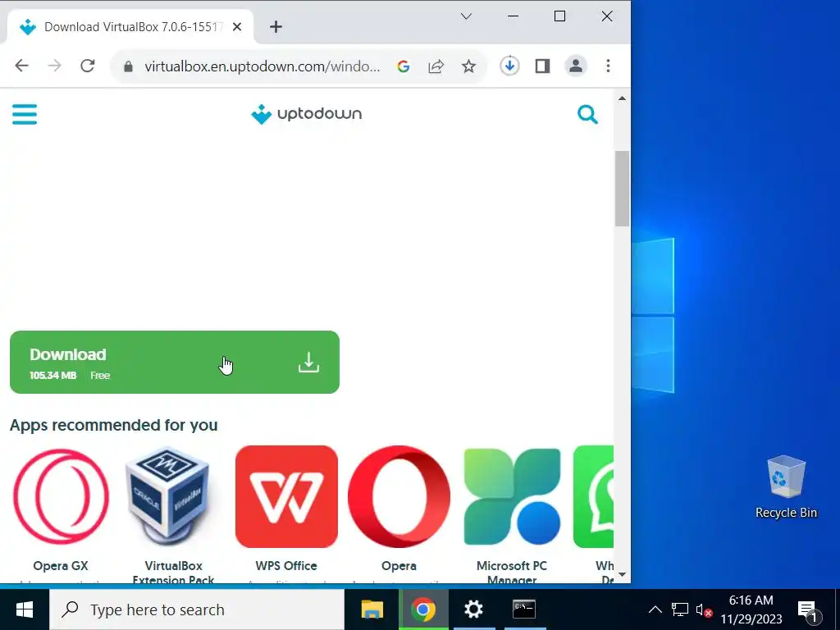Open the Windows Start menu
This screenshot has width=840, height=630.
25,609
